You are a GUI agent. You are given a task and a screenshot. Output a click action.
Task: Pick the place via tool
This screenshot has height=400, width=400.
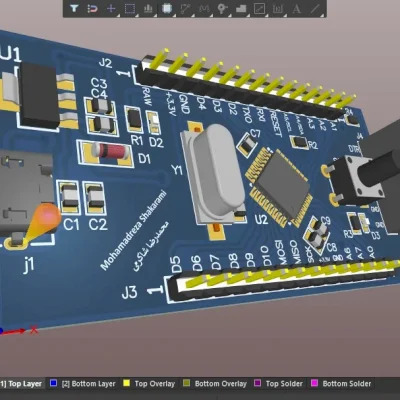click(222, 8)
